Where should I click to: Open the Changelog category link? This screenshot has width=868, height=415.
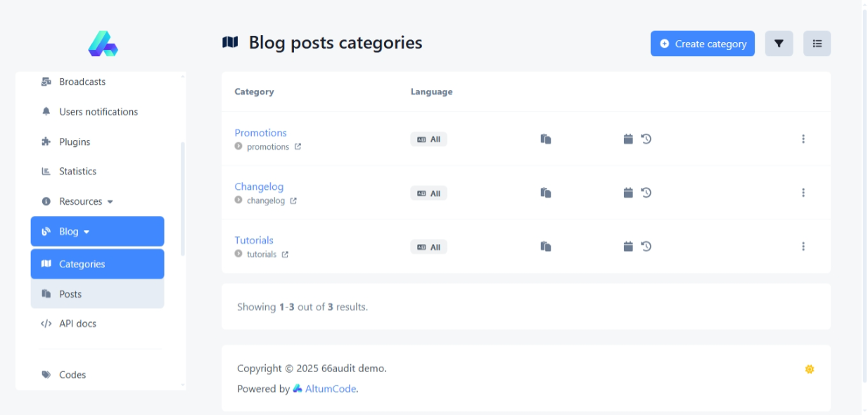pos(259,186)
